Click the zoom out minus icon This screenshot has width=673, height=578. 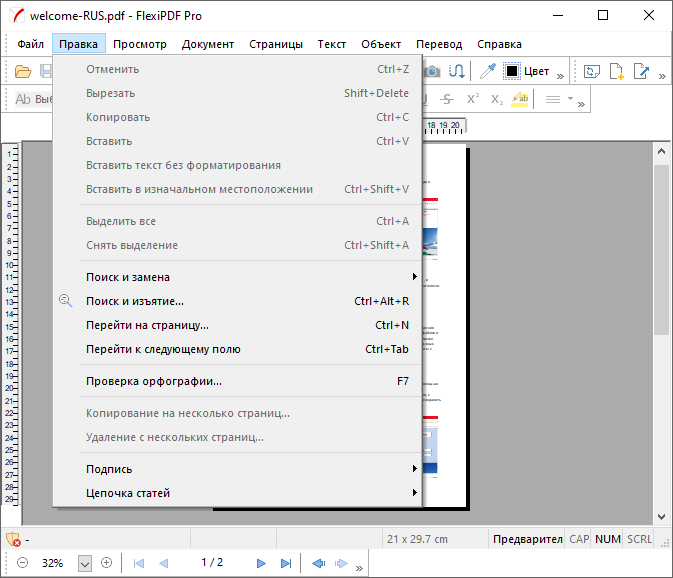click(x=22, y=563)
